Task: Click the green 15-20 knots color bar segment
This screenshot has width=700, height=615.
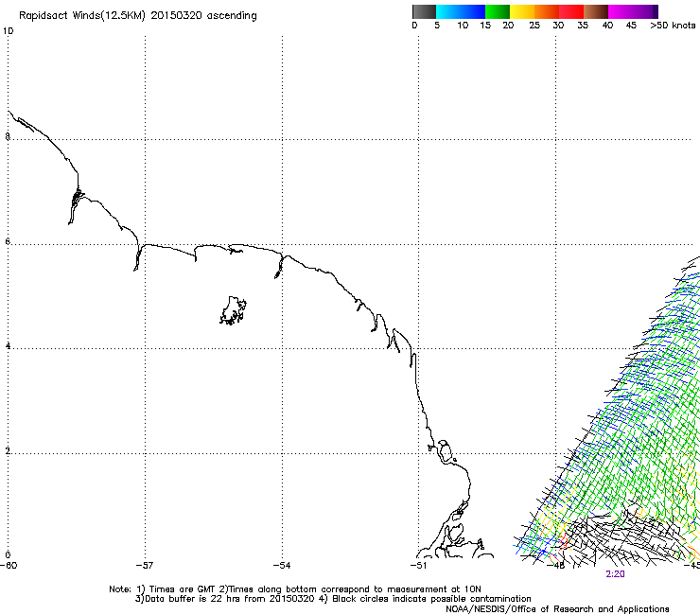Action: (x=498, y=11)
